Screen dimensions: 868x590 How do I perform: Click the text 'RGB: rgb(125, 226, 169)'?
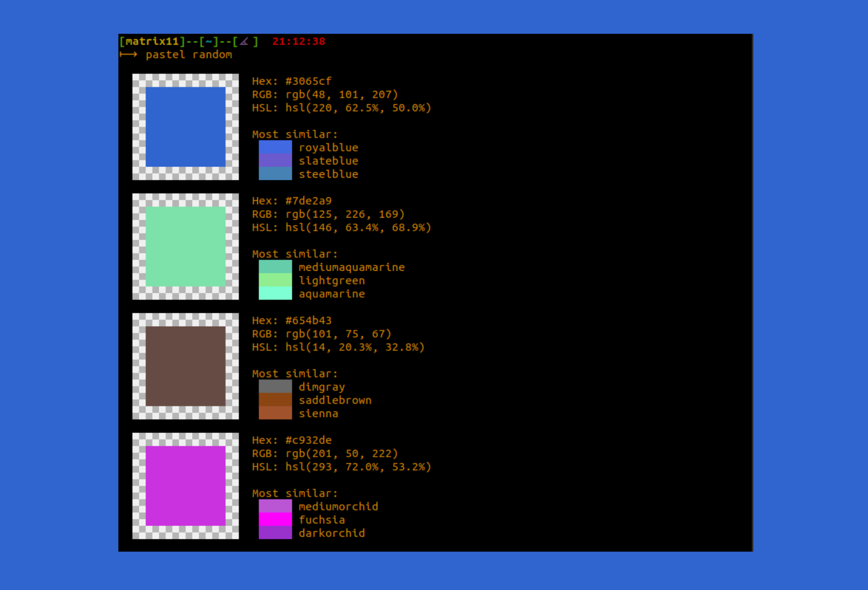(328, 214)
